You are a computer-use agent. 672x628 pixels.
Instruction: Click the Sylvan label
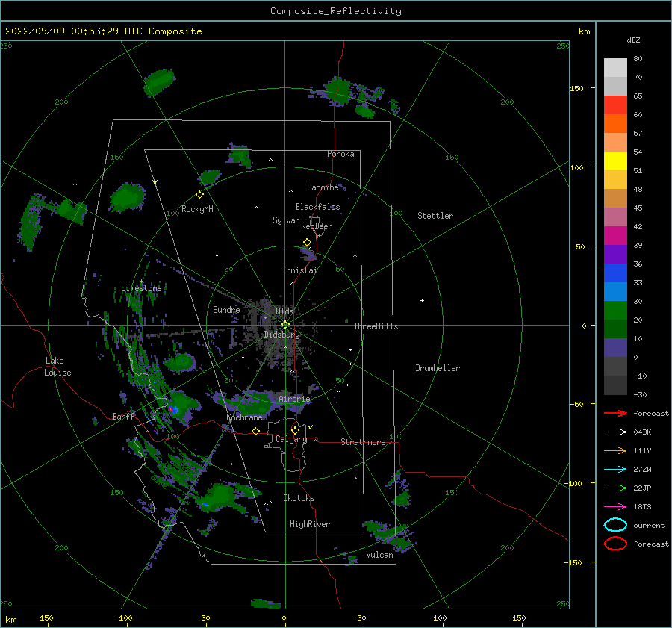286,220
